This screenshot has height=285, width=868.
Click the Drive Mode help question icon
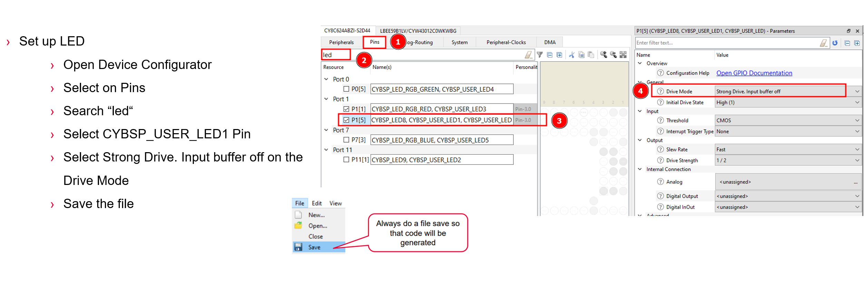(x=660, y=91)
